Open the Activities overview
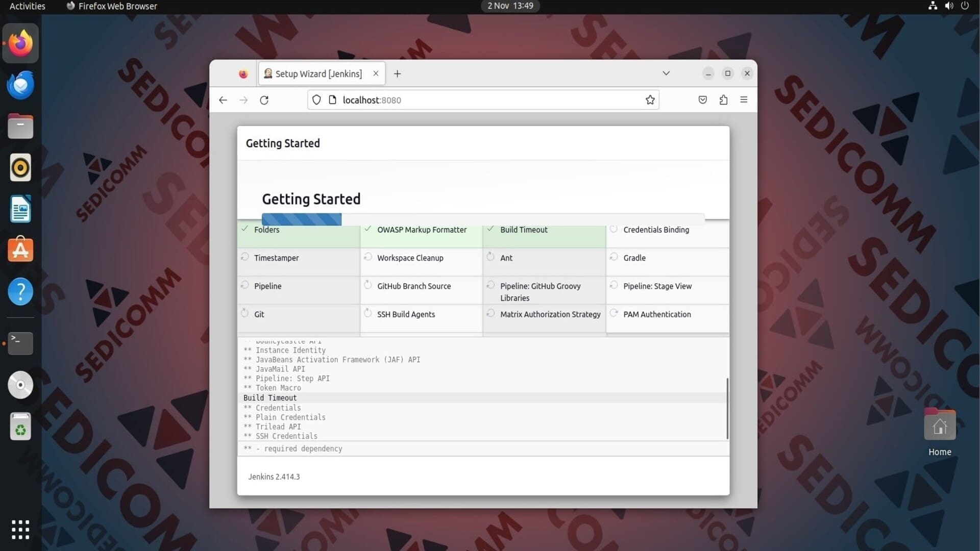 click(28, 6)
